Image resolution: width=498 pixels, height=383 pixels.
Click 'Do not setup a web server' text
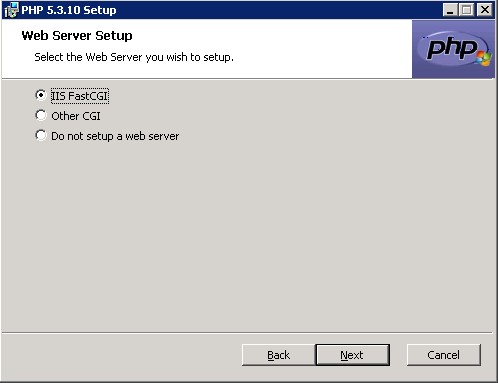pyautogui.click(x=115, y=136)
